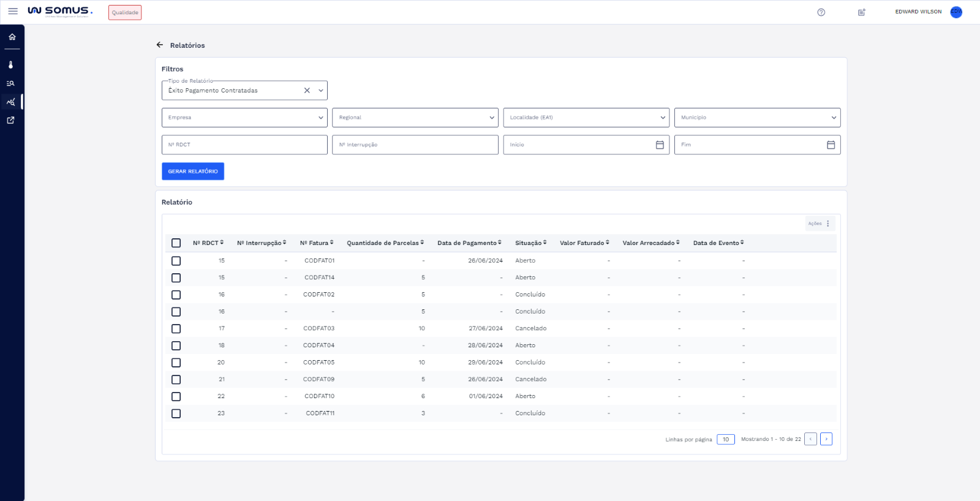Go to next page of results
This screenshot has width=980, height=501.
[x=826, y=439]
